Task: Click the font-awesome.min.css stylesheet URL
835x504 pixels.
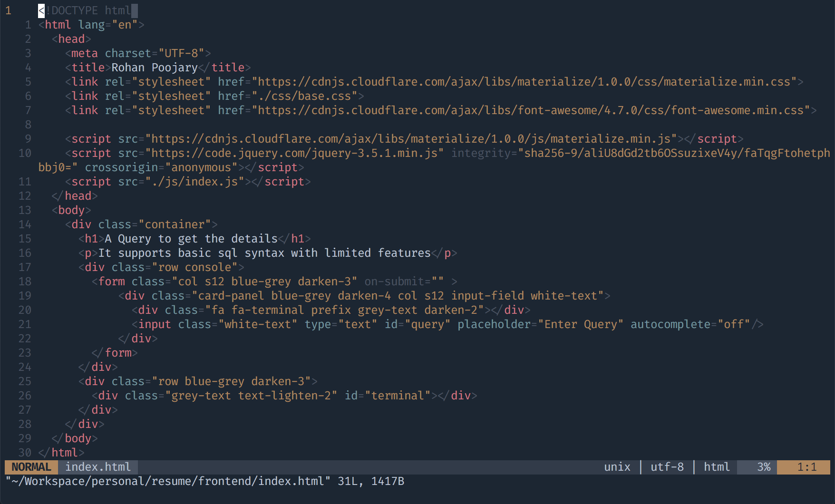Action: [x=531, y=110]
